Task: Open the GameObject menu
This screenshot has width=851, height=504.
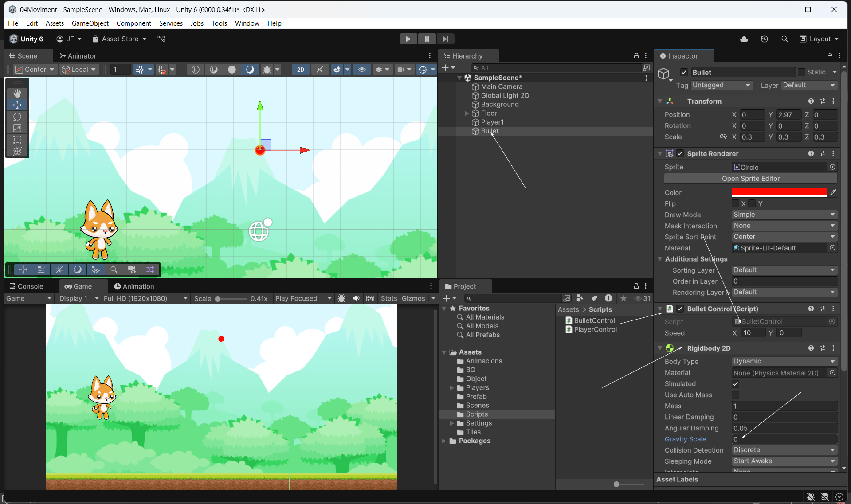Action: (90, 23)
